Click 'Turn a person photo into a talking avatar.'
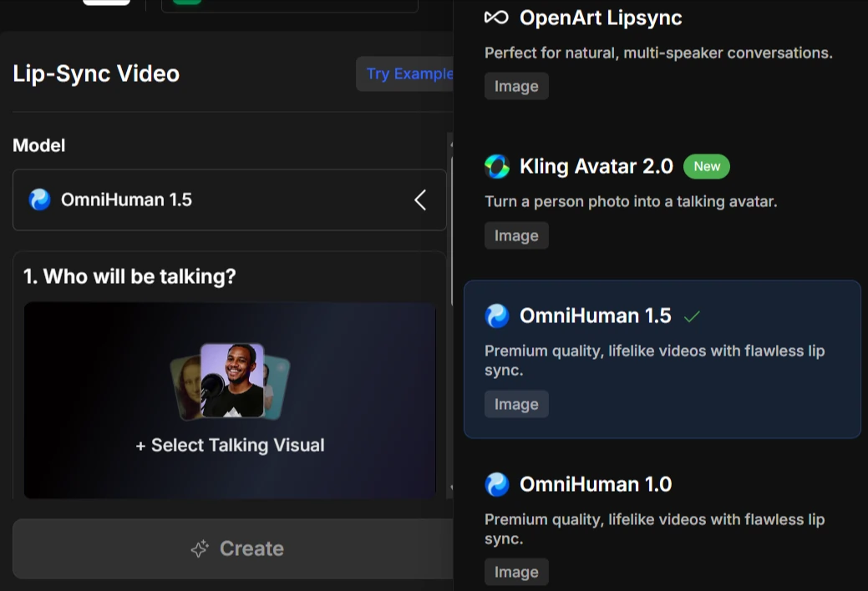This screenshot has height=591, width=868. (631, 201)
